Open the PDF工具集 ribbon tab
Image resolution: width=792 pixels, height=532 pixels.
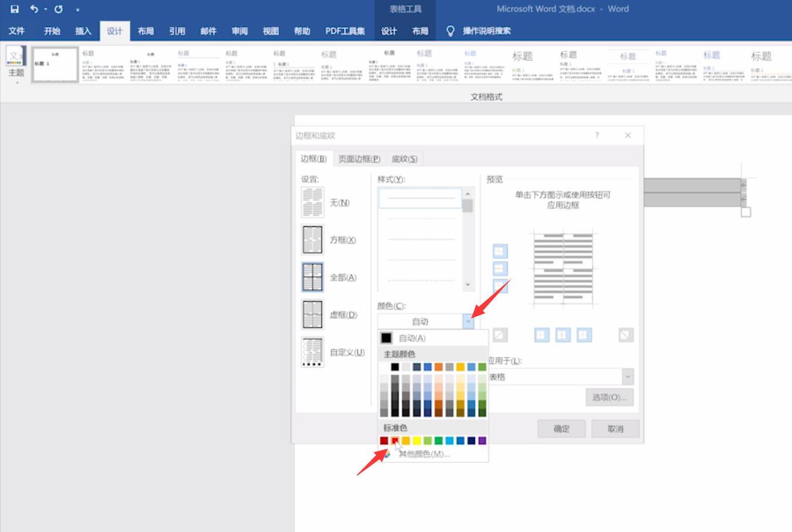pos(345,31)
